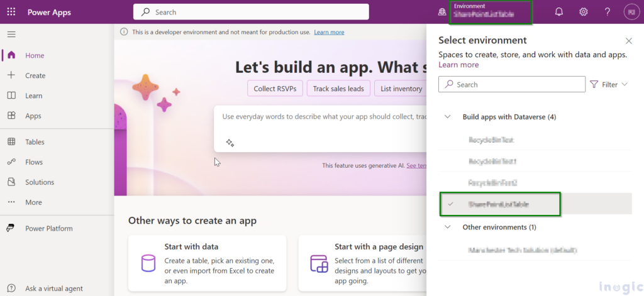The width and height of the screenshot is (644, 296).
Task: Click the info icon on developer banner
Action: tap(124, 32)
